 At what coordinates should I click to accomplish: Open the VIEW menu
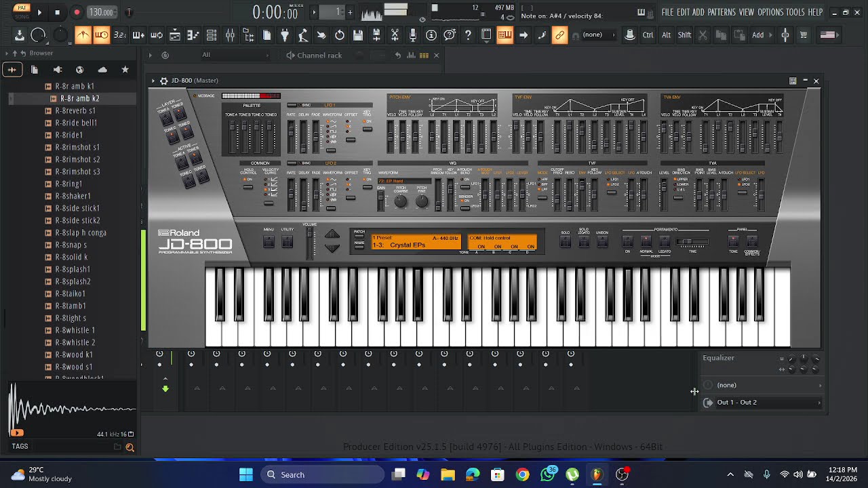(747, 12)
